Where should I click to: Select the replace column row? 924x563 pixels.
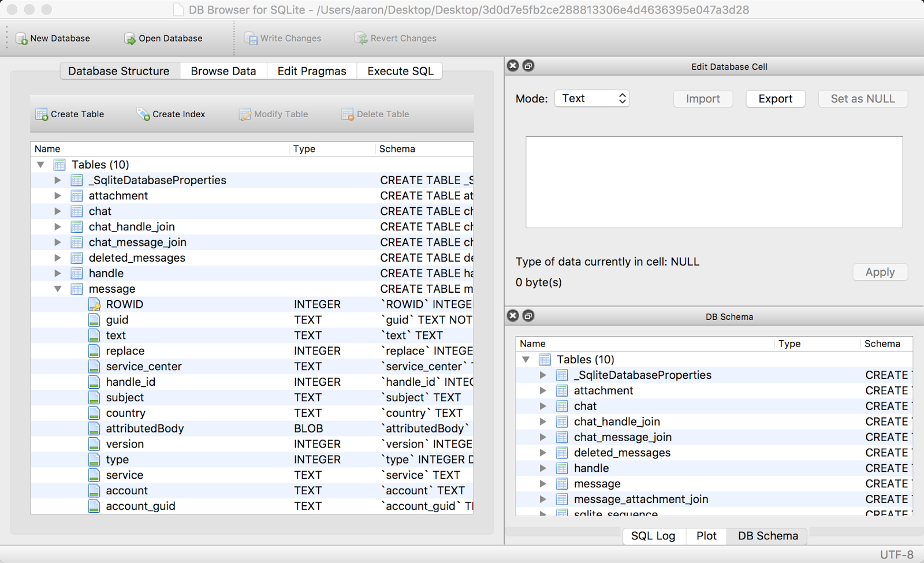(x=252, y=351)
